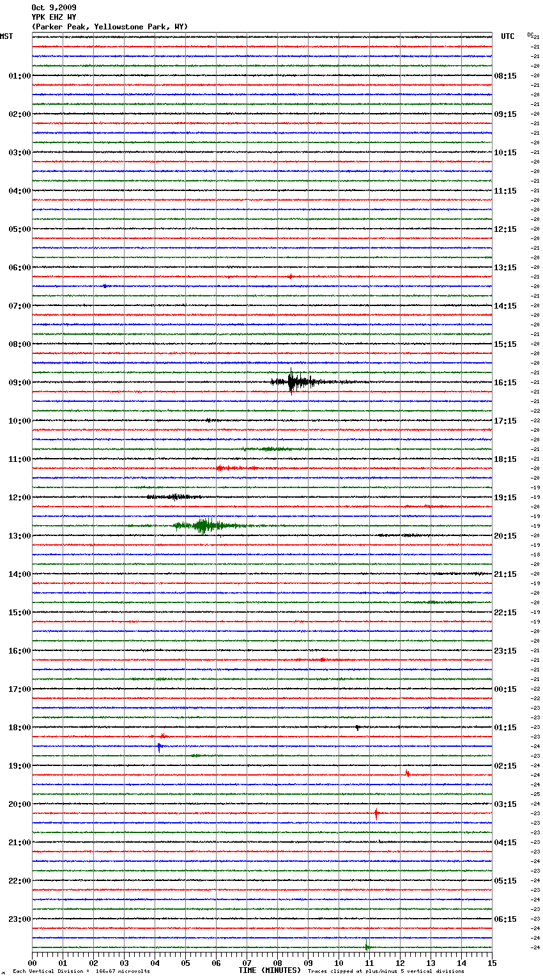Click the date label Oct 9,2009
This screenshot has height=980, width=543.
click(x=54, y=8)
